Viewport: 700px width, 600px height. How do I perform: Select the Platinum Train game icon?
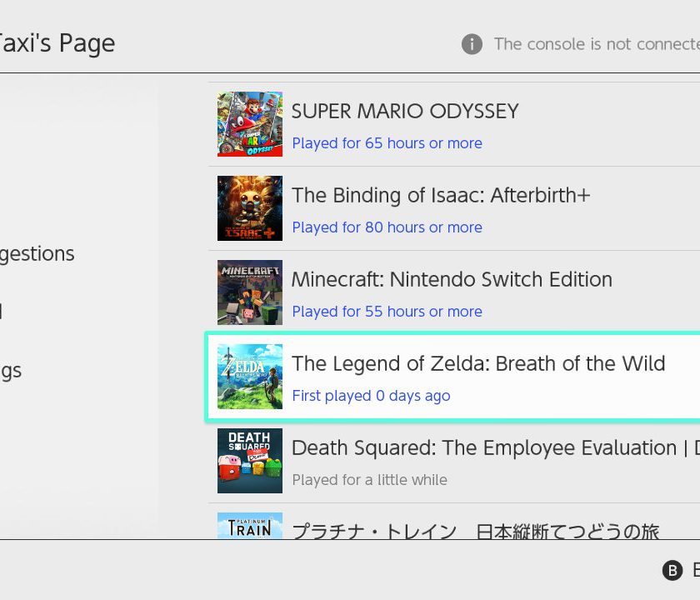(250, 526)
